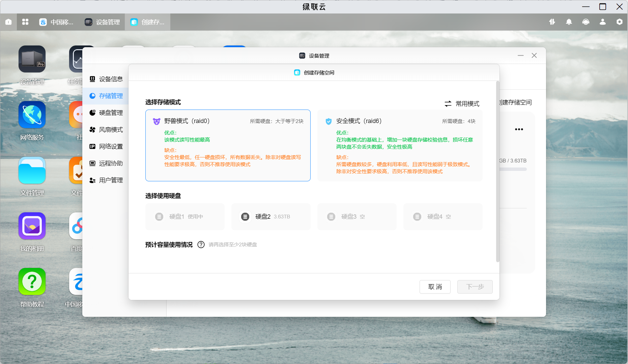Open the app grid launcher icon
Viewport: 628px width, 364px height.
tap(25, 22)
